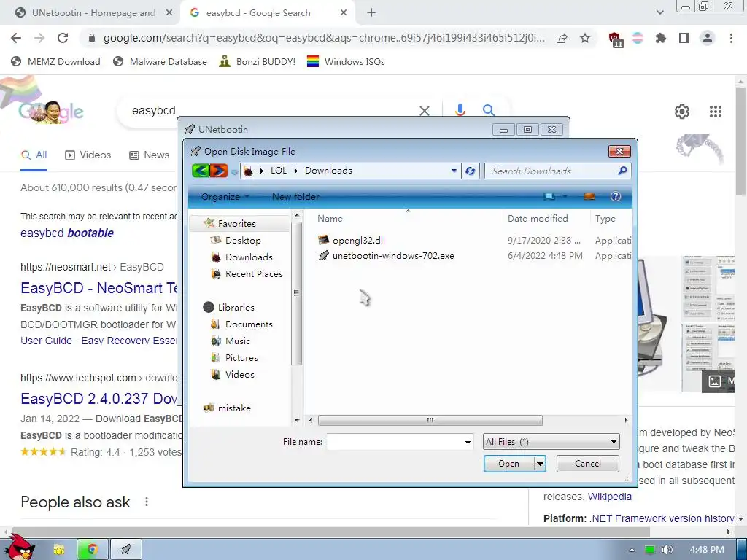Toggle the preview pane icon in the dialog
This screenshot has width=747, height=560.
tap(589, 196)
